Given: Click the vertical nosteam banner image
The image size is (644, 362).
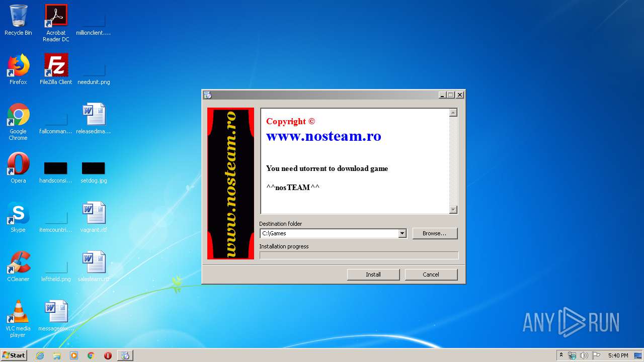Looking at the screenshot, I should coord(231,184).
